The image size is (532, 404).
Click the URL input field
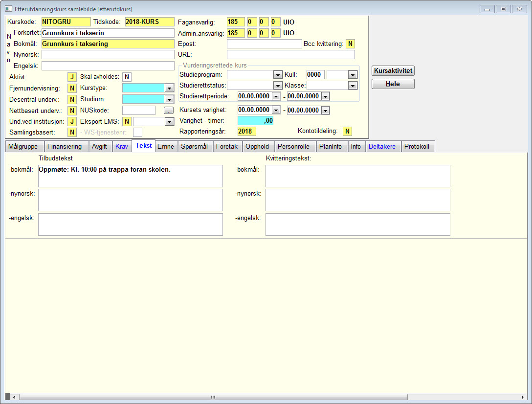pyautogui.click(x=291, y=54)
